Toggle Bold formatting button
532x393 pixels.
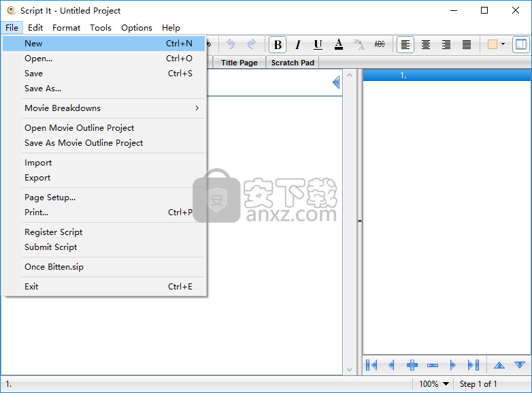click(278, 44)
